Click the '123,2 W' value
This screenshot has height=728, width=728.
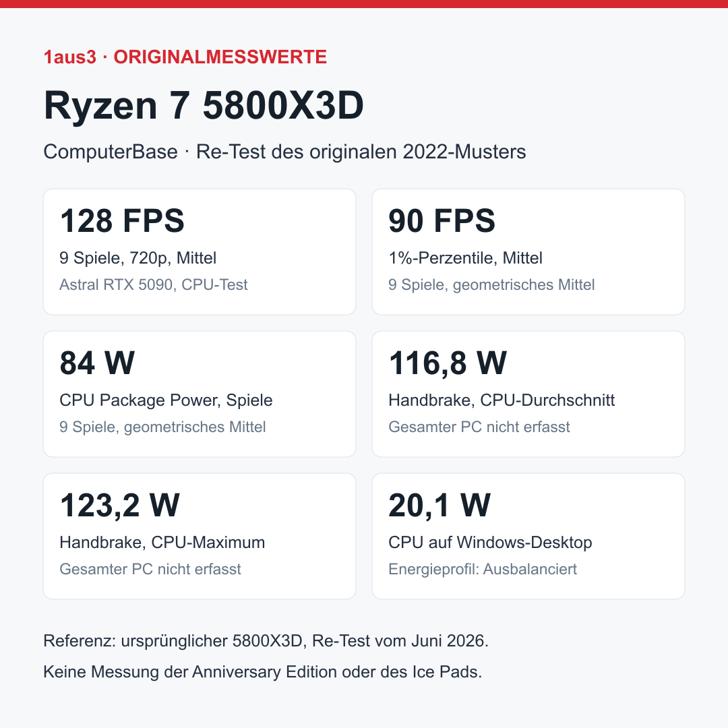coord(120,505)
